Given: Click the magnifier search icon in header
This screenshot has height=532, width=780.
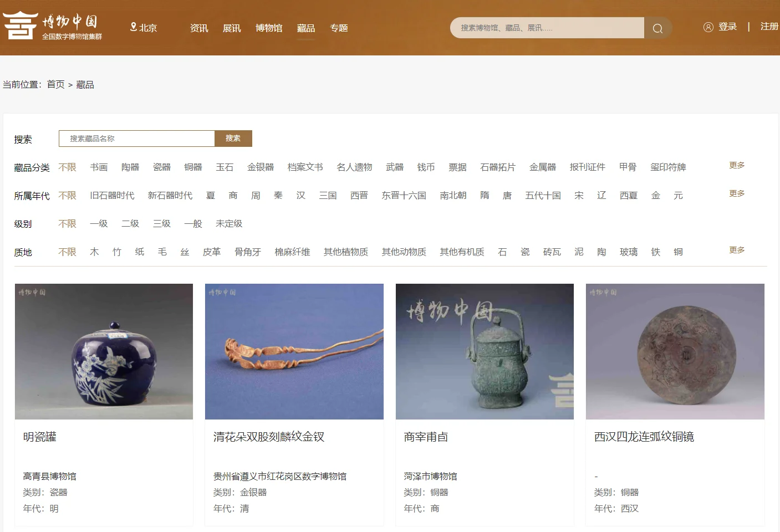Looking at the screenshot, I should pyautogui.click(x=658, y=28).
